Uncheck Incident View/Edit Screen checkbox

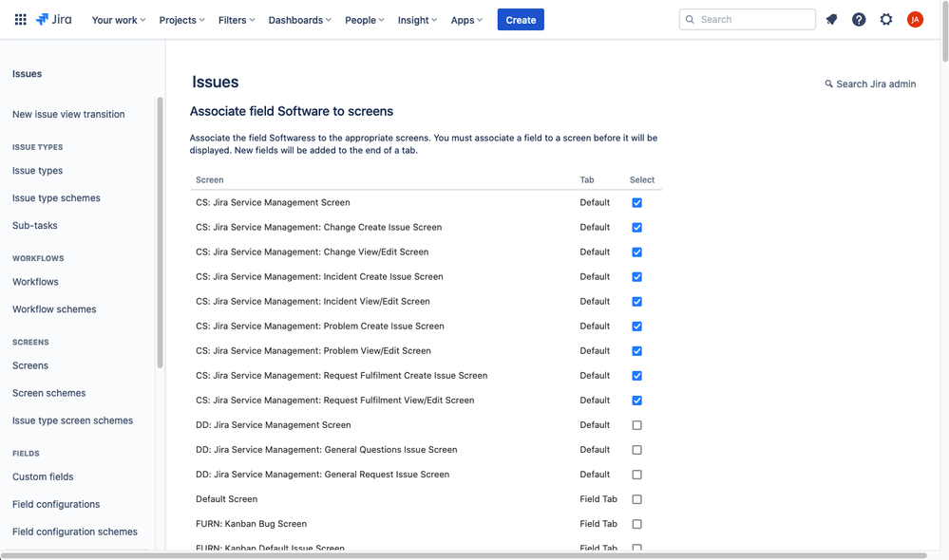[x=636, y=302]
